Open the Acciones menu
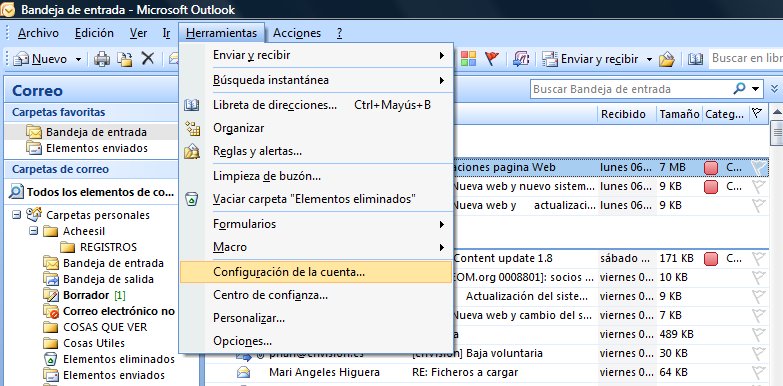 point(297,33)
